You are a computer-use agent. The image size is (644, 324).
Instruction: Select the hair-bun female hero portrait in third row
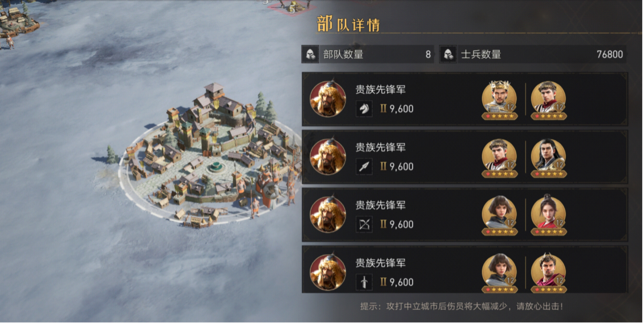pyautogui.click(x=549, y=216)
